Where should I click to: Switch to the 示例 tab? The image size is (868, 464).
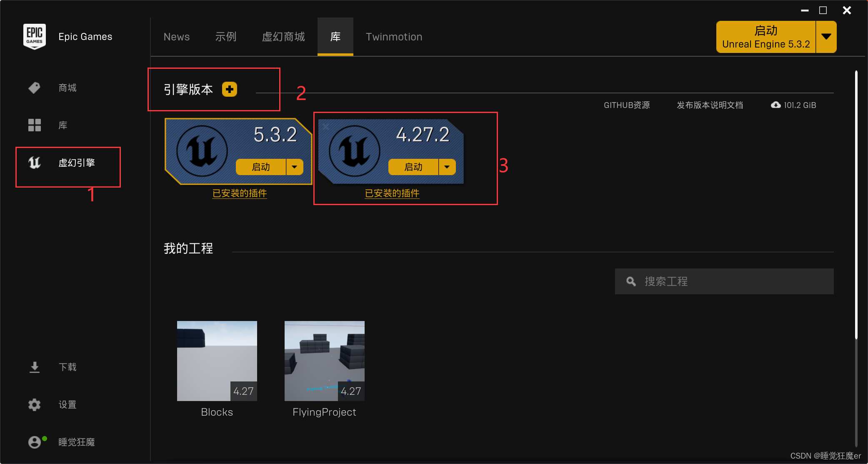pyautogui.click(x=226, y=37)
